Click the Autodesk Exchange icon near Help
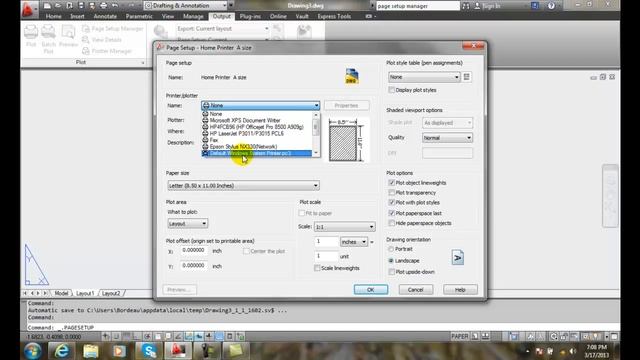The width and height of the screenshot is (640, 360). pyautogui.click(x=534, y=6)
